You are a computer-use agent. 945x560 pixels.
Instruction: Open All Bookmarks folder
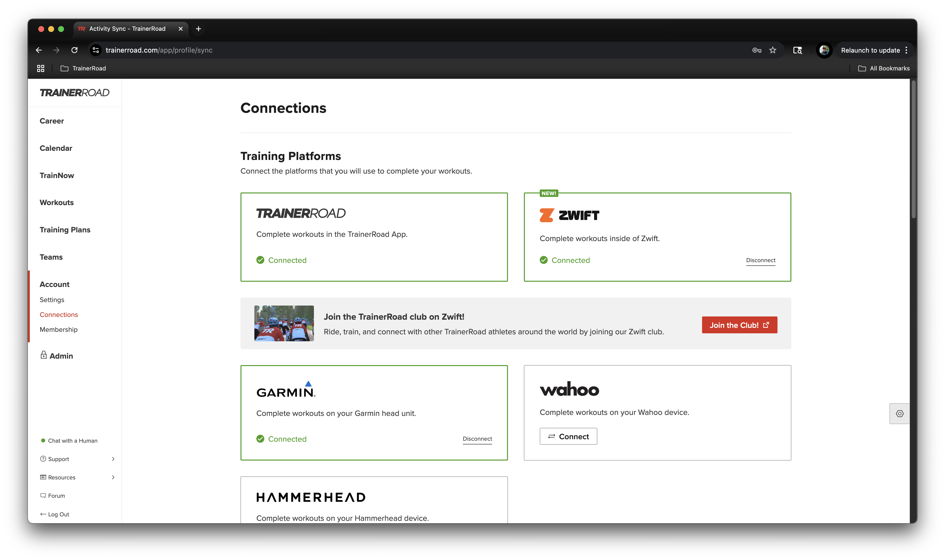(883, 68)
